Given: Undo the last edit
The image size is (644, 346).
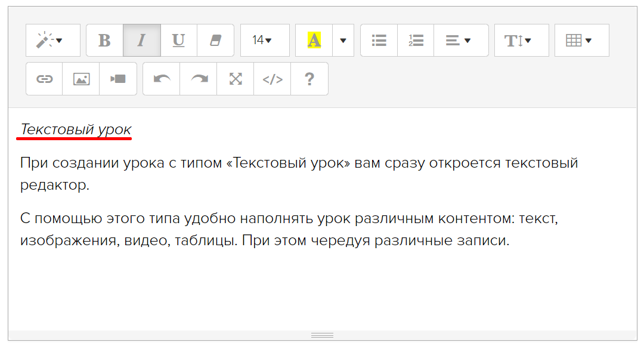Looking at the screenshot, I should click(x=161, y=79).
